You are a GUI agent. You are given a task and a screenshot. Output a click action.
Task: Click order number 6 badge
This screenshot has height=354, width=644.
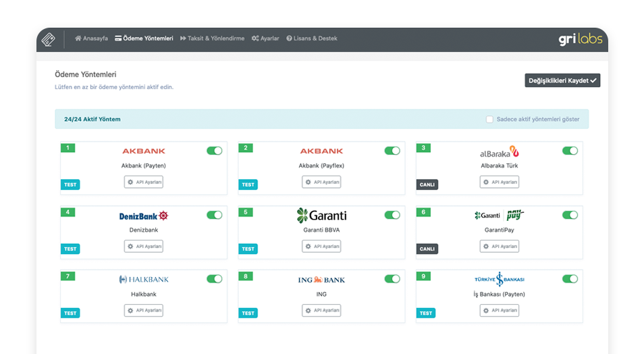423,212
